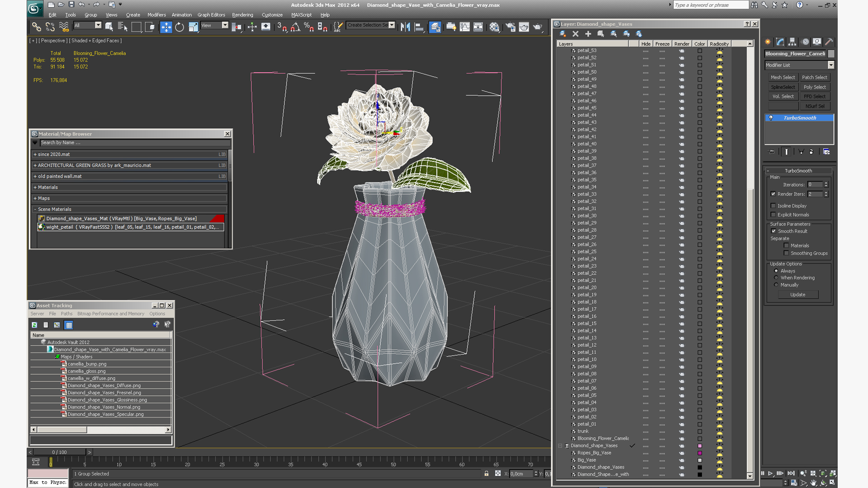Click the Mirror tool icon
Image resolution: width=868 pixels, height=488 pixels.
tap(405, 27)
